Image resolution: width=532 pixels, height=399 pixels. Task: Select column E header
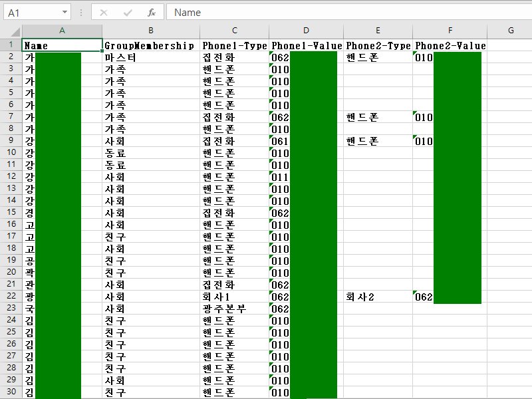378,31
